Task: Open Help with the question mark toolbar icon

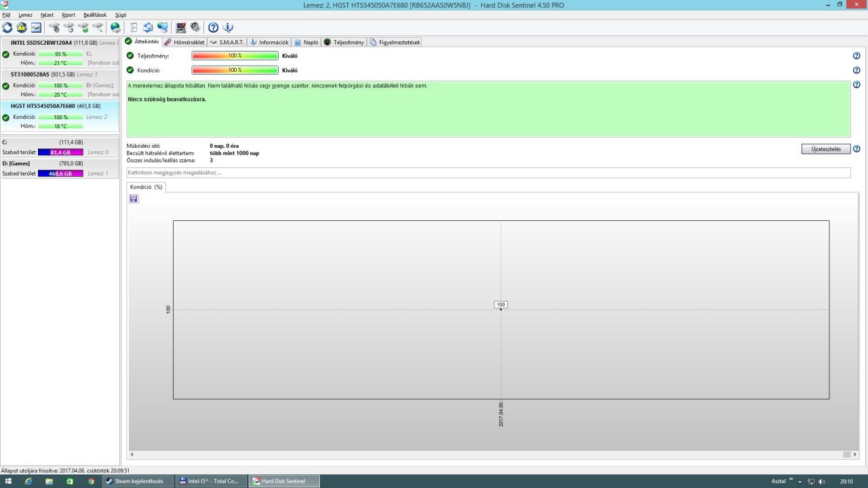Action: 213,28
